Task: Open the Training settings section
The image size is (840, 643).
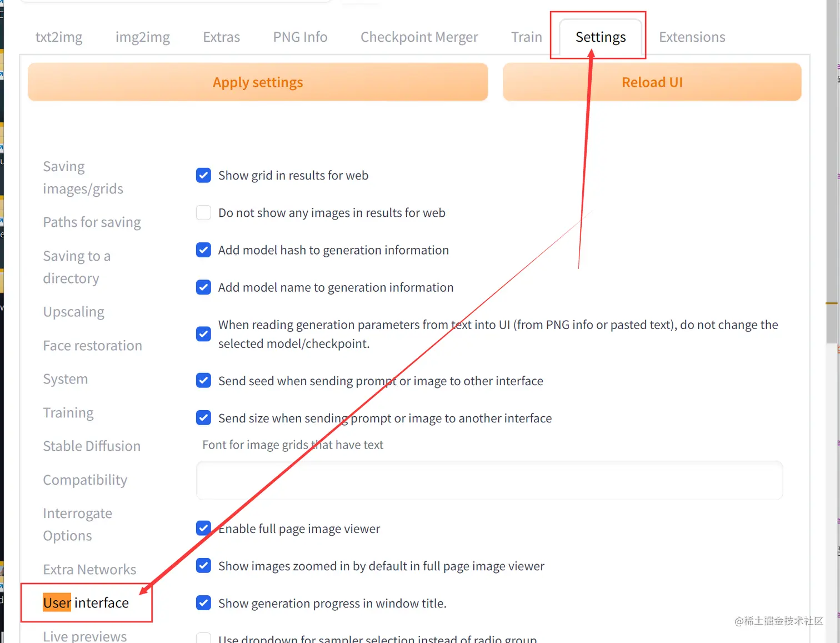Action: (x=68, y=412)
